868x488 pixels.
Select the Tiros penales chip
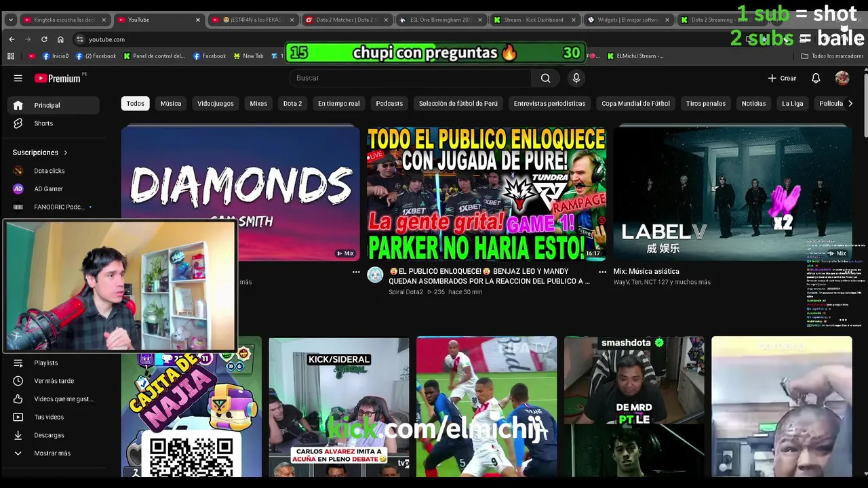tap(705, 104)
